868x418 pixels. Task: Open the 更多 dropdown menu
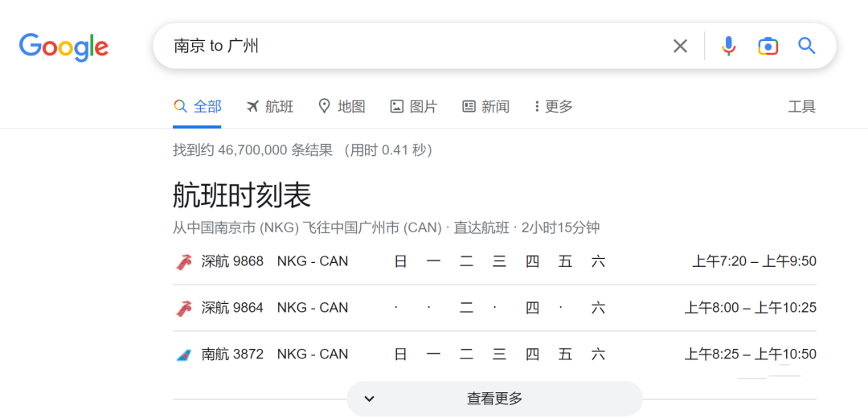554,107
